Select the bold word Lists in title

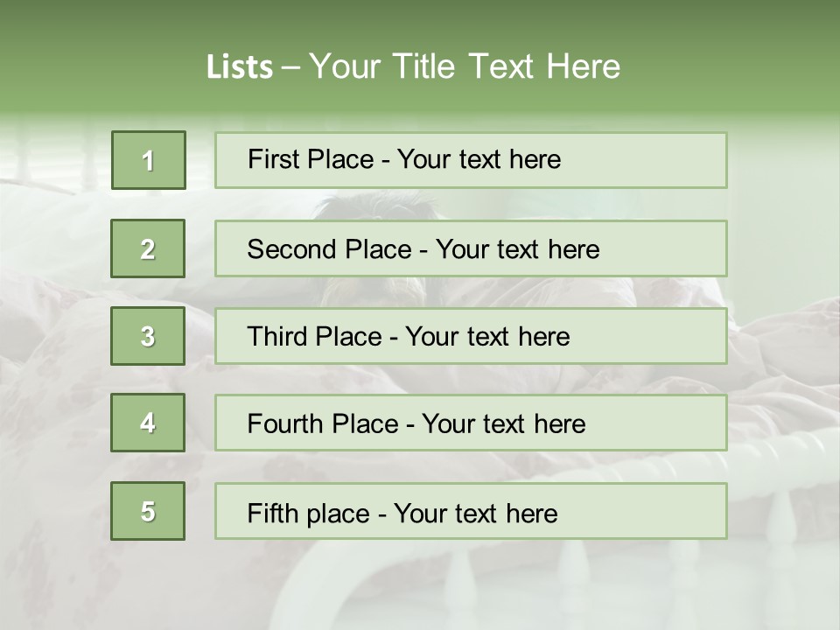coord(240,67)
